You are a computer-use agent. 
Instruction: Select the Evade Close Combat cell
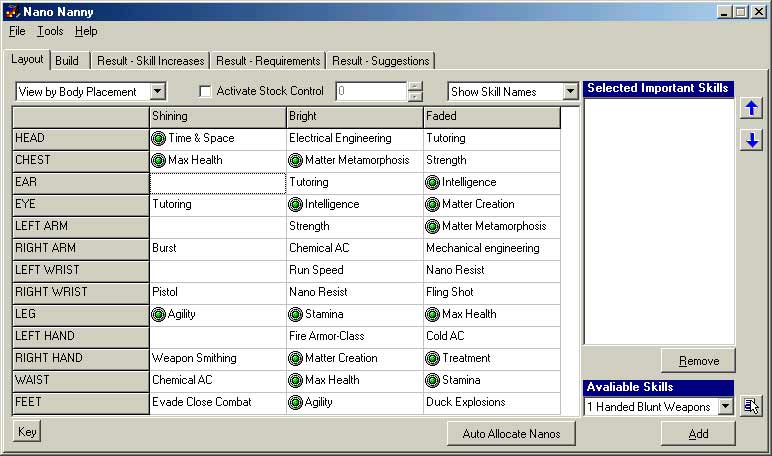pyautogui.click(x=218, y=402)
